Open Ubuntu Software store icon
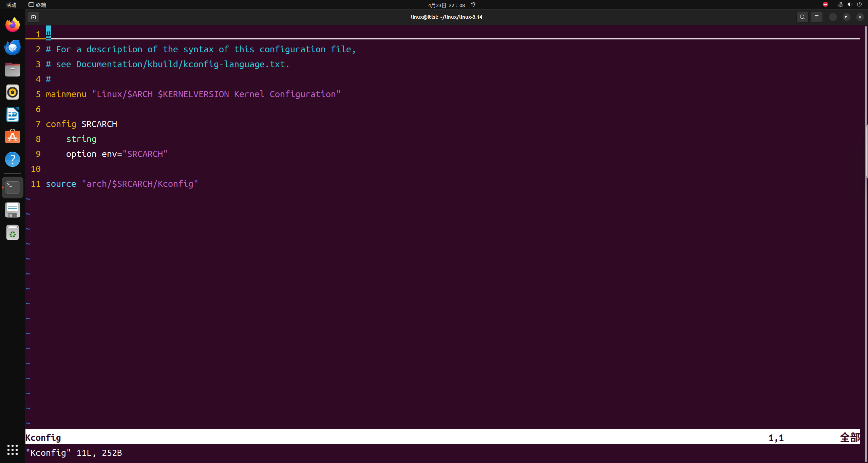Viewport: 868px width, 463px height. click(13, 137)
